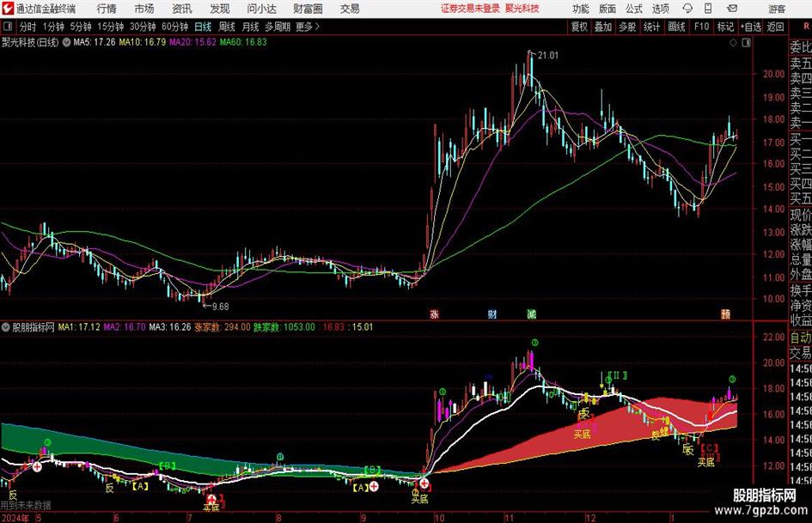Expand the 更多 periods dropdown
This screenshot has width=812, height=523.
pyautogui.click(x=308, y=27)
